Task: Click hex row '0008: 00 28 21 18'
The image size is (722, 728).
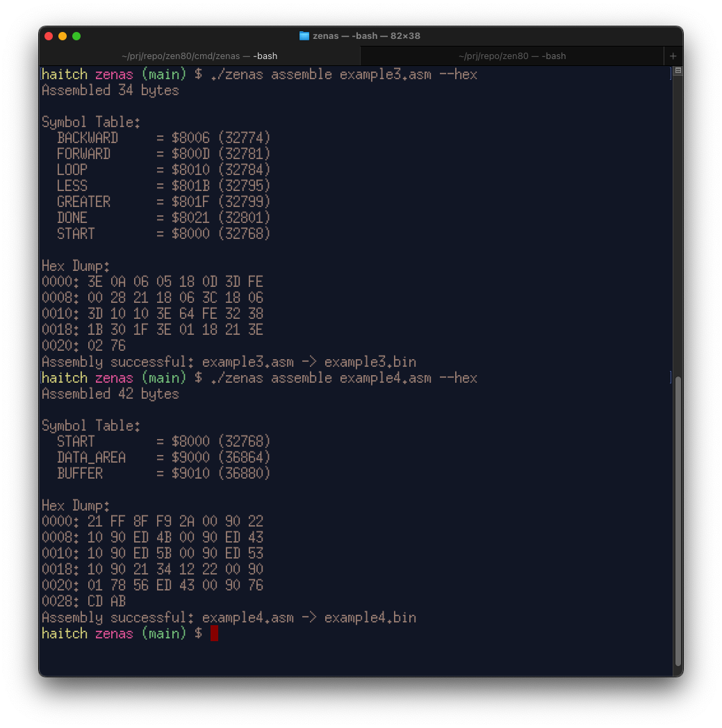Action: pos(152,297)
